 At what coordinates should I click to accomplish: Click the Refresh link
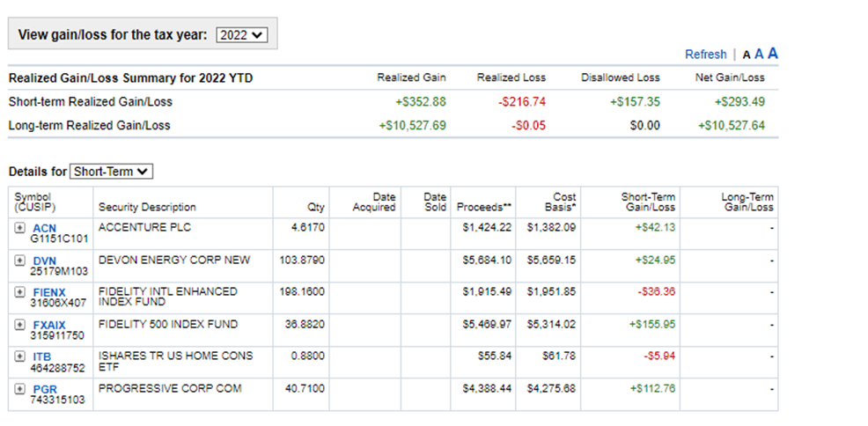(705, 55)
